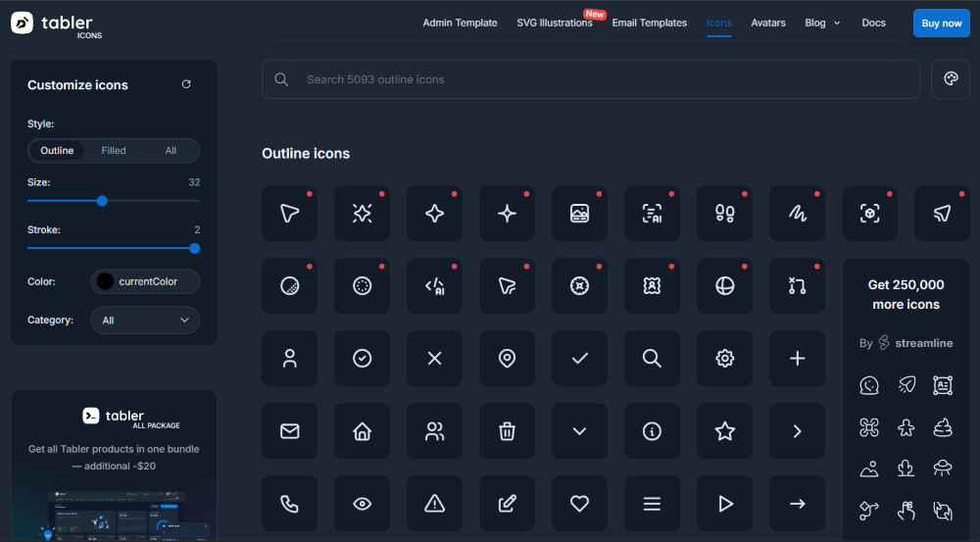This screenshot has width=980, height=542.
Task: Select the mail envelope icon tile
Action: coord(289,430)
